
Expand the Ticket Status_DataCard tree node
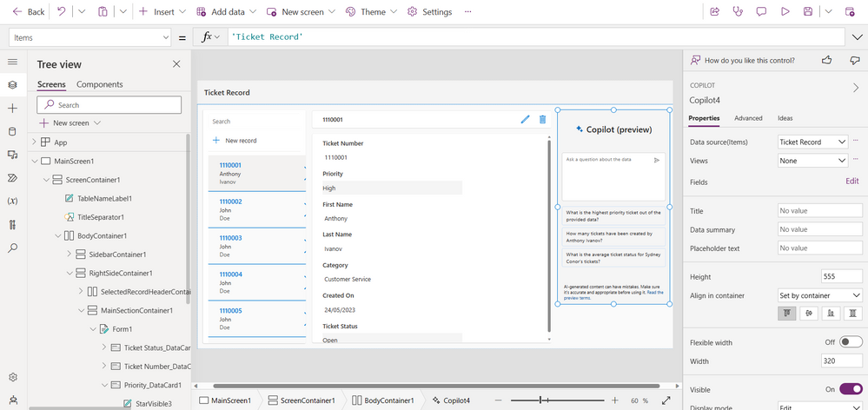(x=104, y=347)
